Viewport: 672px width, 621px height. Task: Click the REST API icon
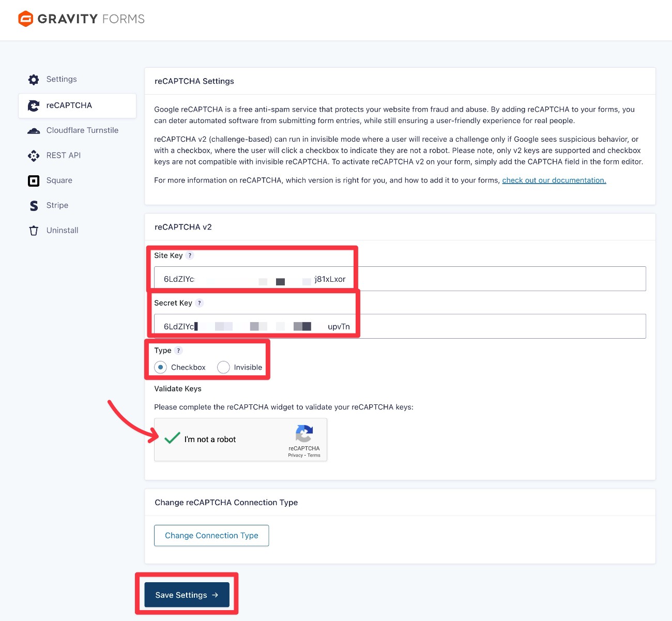34,156
